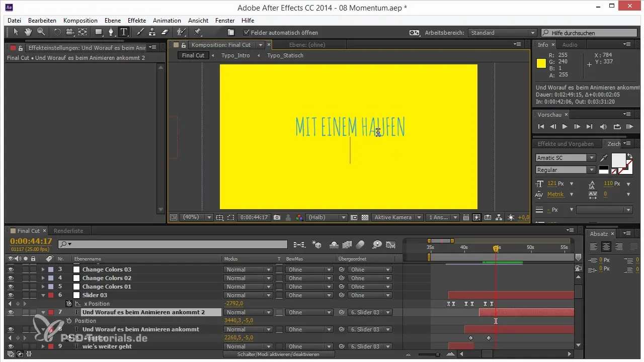The image size is (644, 362).
Task: Select the Brush tool
Action: (140, 32)
